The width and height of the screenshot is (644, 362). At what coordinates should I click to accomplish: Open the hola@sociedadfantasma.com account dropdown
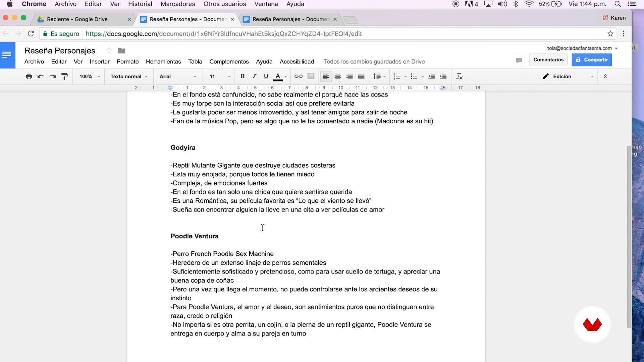click(582, 48)
